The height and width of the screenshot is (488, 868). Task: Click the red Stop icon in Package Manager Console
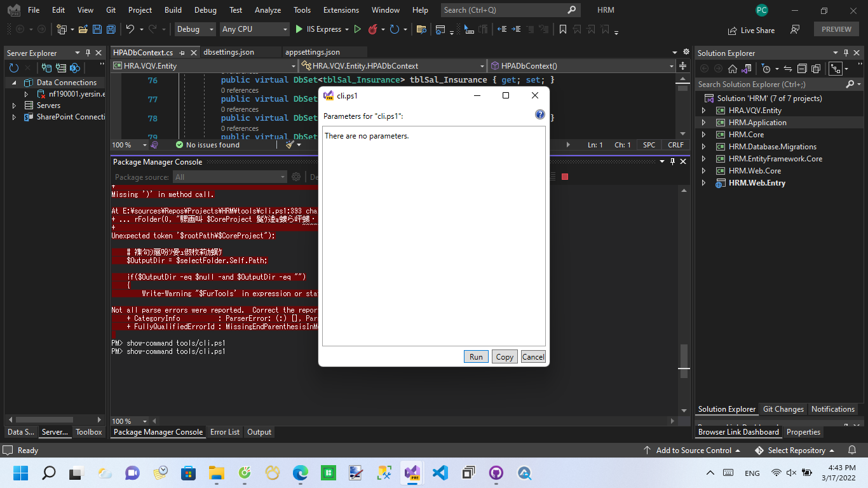(564, 177)
